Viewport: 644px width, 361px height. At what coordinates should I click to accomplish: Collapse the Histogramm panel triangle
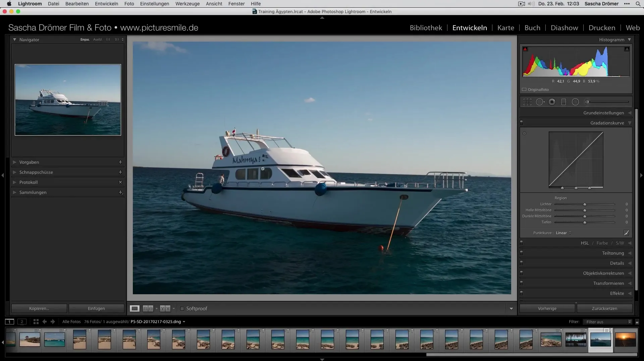click(629, 40)
